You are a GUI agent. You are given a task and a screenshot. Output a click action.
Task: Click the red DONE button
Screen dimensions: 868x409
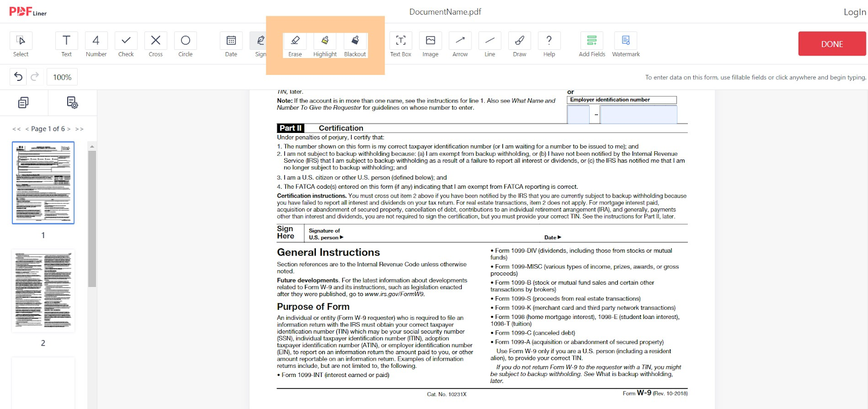pyautogui.click(x=832, y=44)
